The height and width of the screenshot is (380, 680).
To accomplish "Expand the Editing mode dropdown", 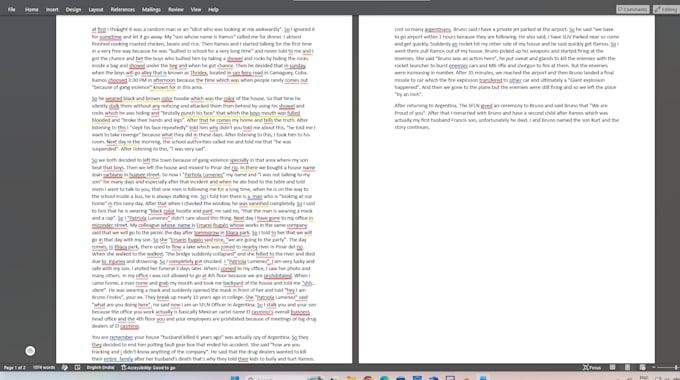I will point(667,9).
